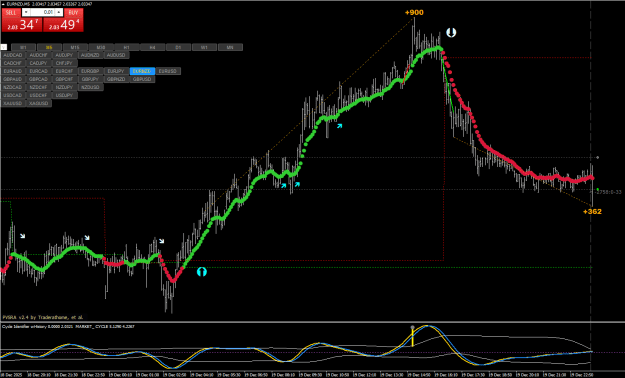
Task: Open the AUDNZD symbol
Action: point(90,55)
